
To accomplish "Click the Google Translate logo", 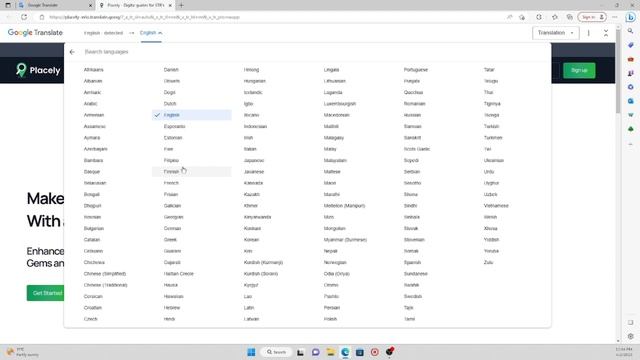I will pos(35,33).
